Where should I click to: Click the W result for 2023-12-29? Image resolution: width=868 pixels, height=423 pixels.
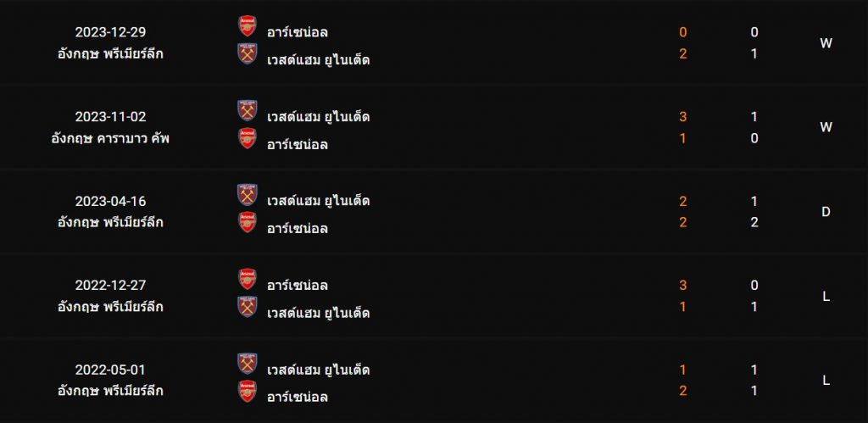click(826, 43)
